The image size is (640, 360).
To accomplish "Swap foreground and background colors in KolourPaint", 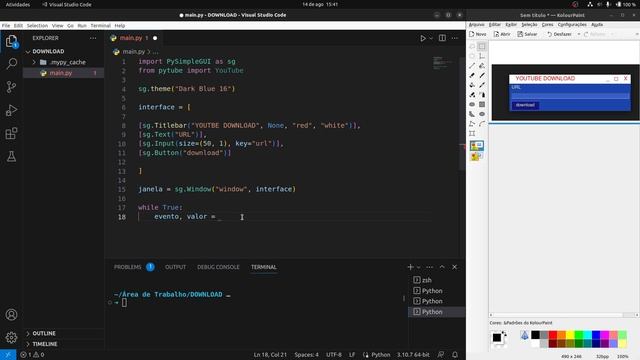I will [x=504, y=335].
